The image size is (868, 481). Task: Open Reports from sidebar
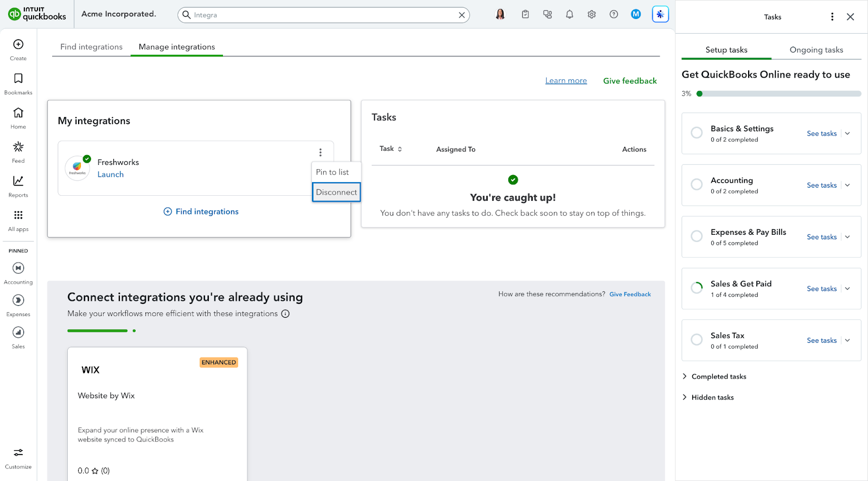(18, 186)
